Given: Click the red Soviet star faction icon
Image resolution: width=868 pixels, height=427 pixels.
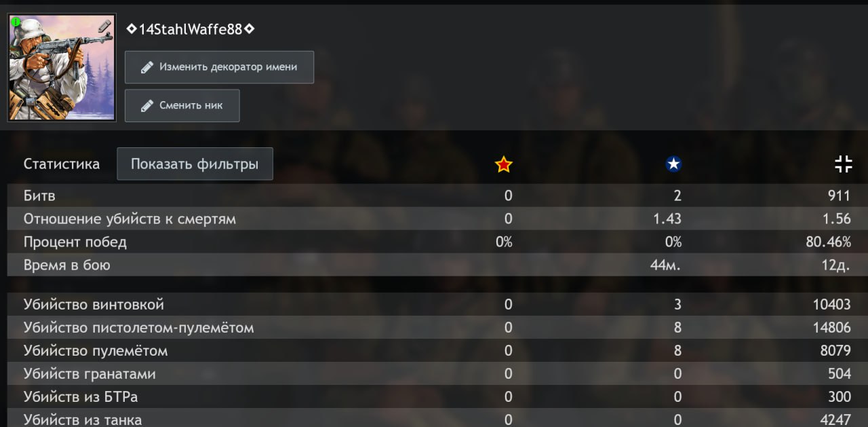Looking at the screenshot, I should 504,164.
